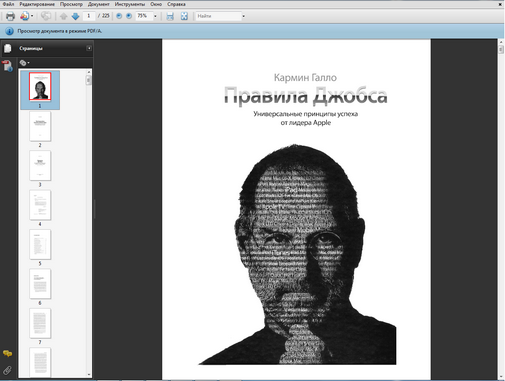Click the zoom out button

tap(119, 16)
